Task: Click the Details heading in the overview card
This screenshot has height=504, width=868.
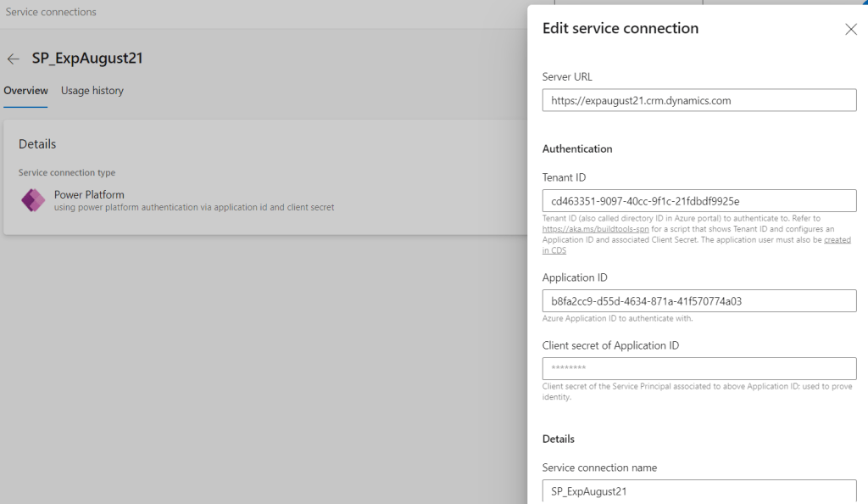Action: pyautogui.click(x=37, y=144)
